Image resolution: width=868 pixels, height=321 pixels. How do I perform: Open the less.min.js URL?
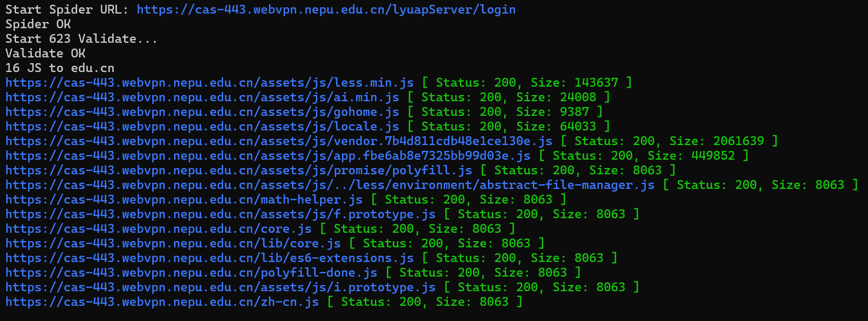[x=210, y=83]
